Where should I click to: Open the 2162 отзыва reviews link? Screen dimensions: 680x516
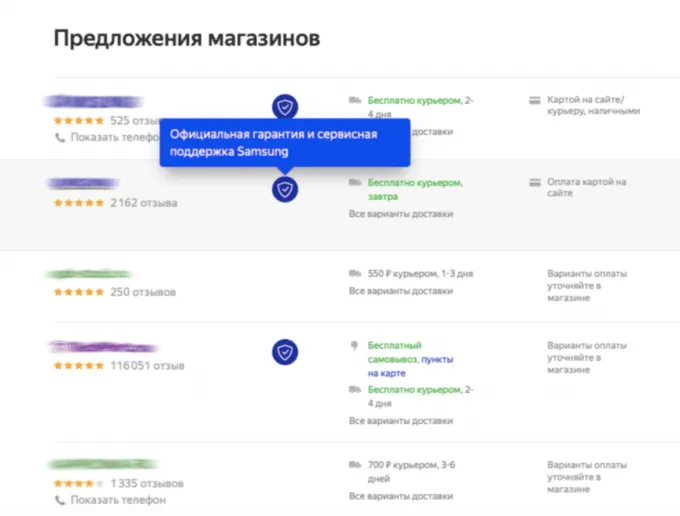144,203
